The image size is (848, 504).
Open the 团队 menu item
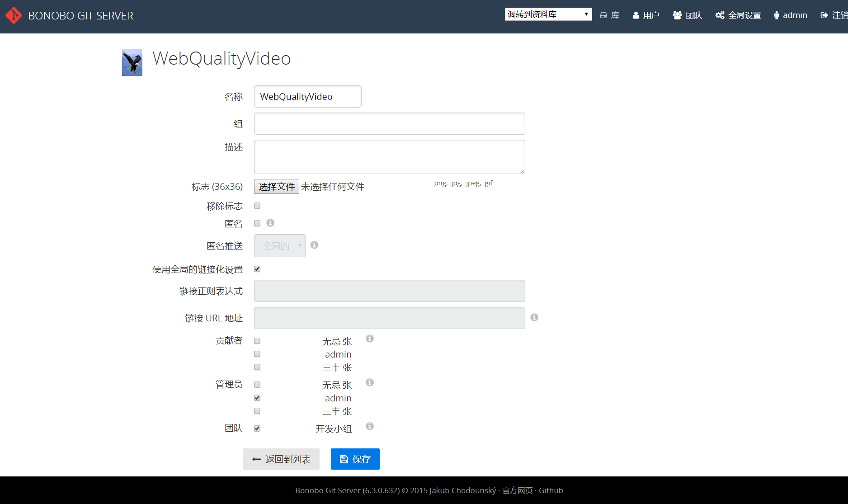(x=688, y=15)
